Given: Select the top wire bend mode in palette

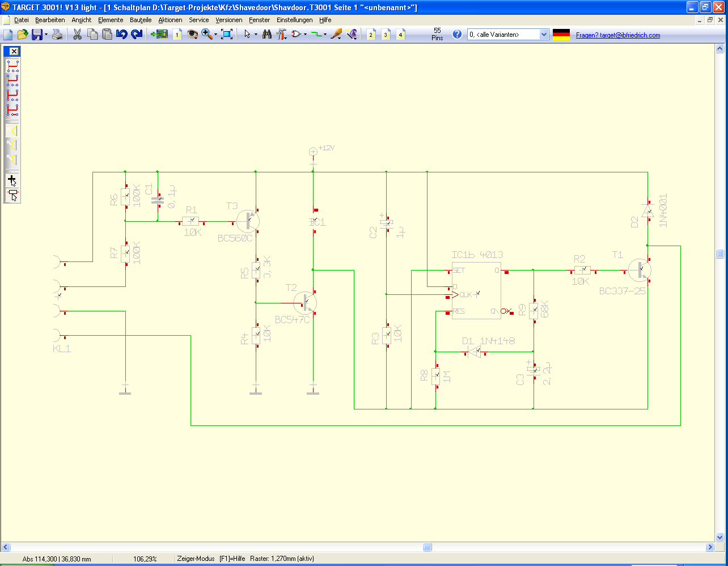Looking at the screenshot, I should click(12, 65).
